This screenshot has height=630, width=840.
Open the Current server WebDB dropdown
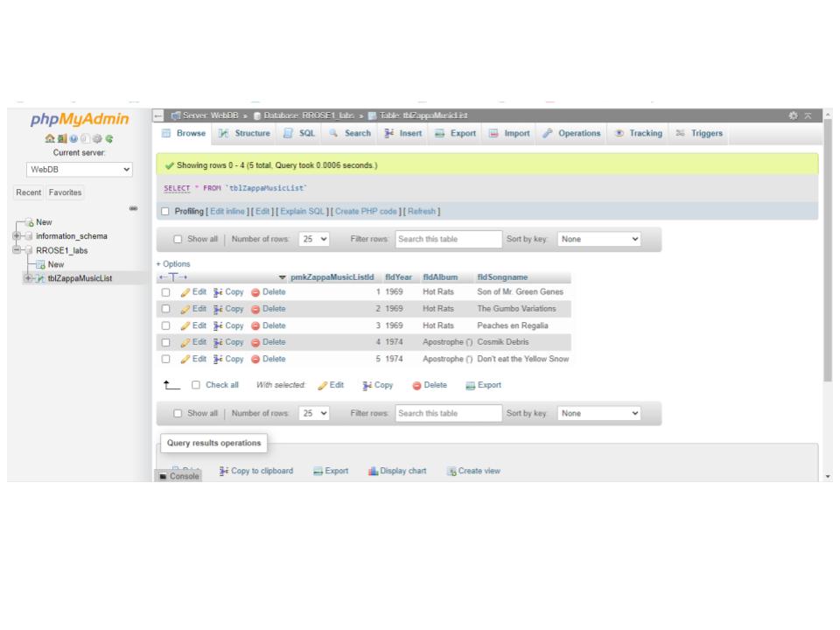72,167
